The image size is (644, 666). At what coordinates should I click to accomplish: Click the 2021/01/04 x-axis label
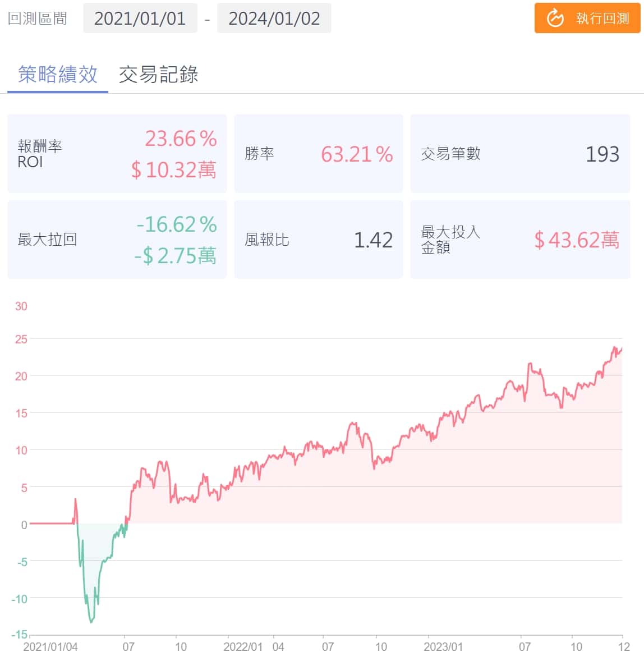[50, 647]
